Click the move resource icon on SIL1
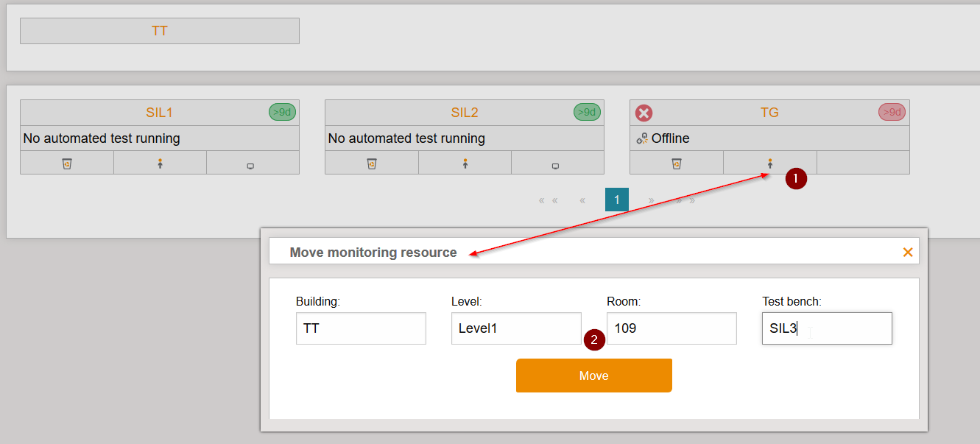Screen dimensions: 980x444 [x=160, y=163]
